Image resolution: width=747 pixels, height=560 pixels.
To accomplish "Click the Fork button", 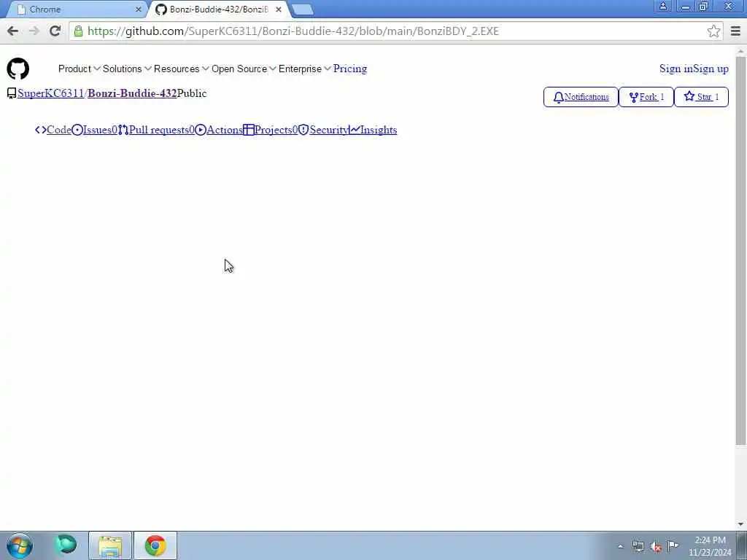I will coord(646,97).
